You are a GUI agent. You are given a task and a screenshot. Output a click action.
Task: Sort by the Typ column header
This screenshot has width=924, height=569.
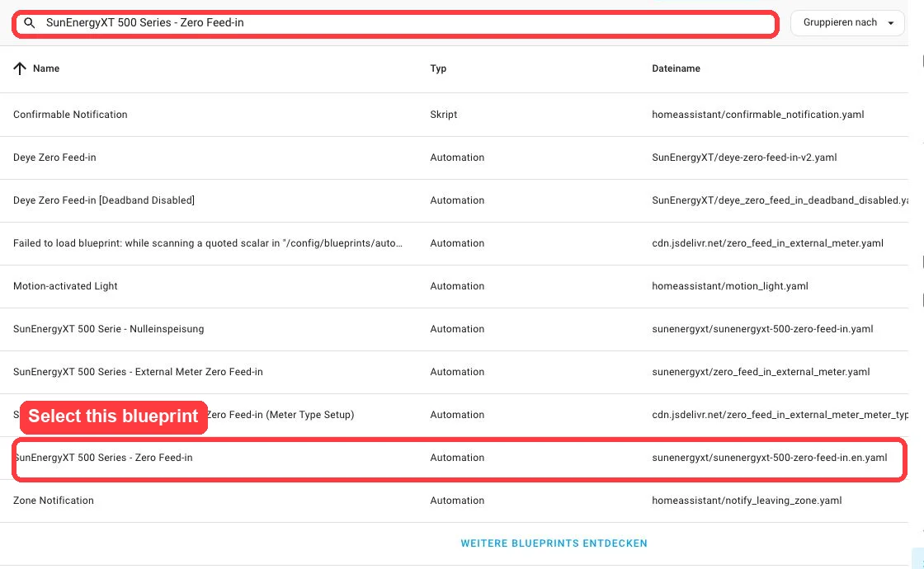[438, 68]
